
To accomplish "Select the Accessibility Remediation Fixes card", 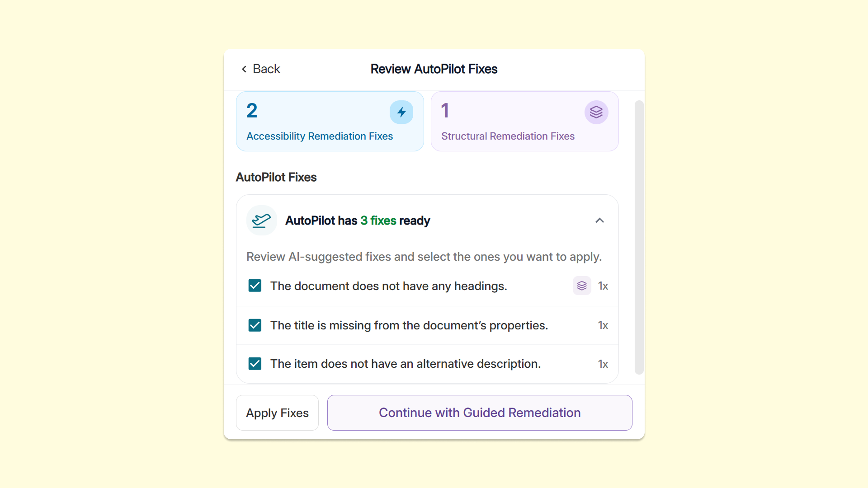I will click(330, 121).
